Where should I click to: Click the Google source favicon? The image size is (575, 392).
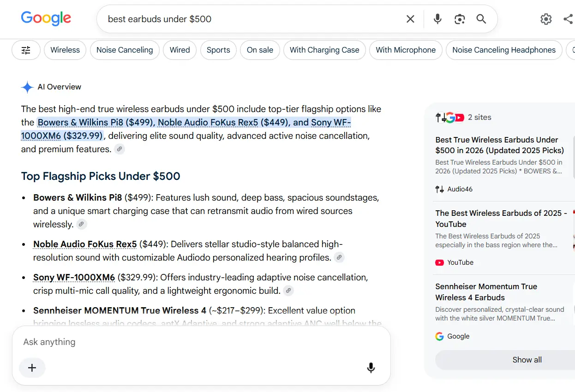click(x=439, y=336)
